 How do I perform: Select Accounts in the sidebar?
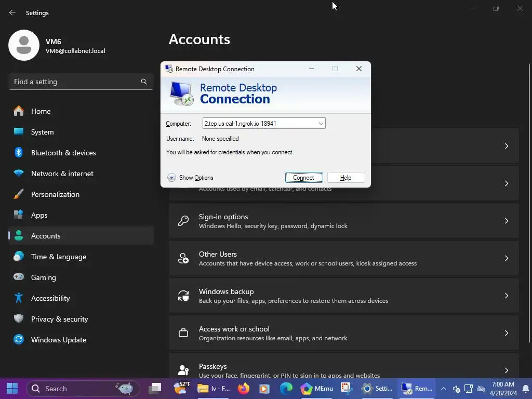81,236
